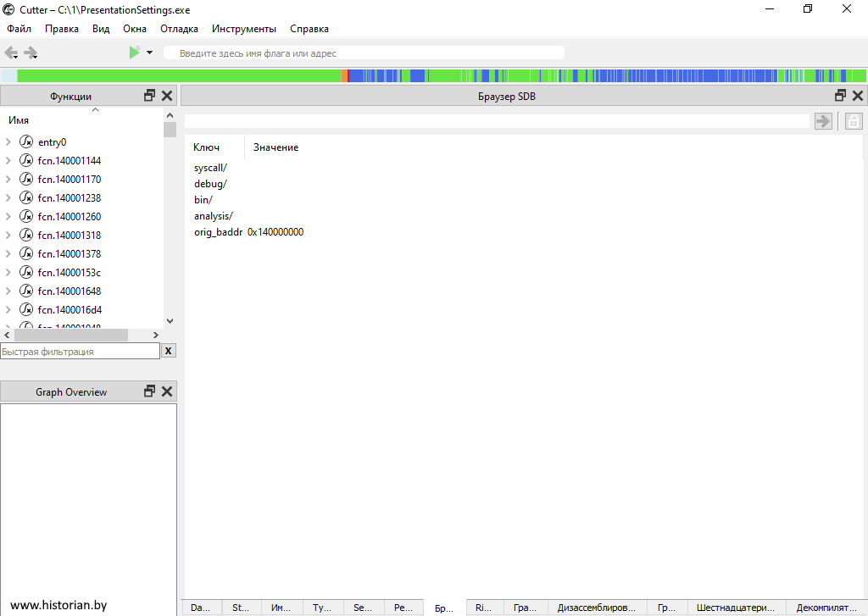Switch to the Дизассемблирование tab

pos(596,608)
